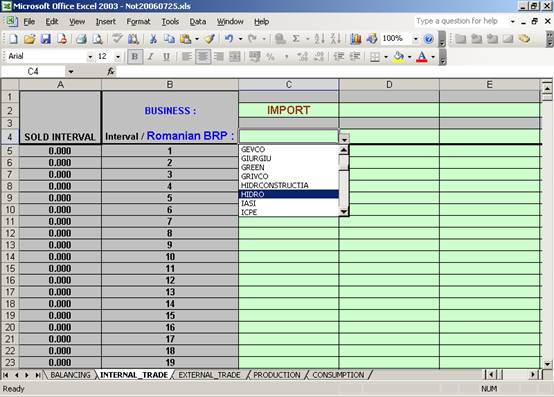Expand the borders style arrow
The height and width of the screenshot is (397, 554).
click(x=386, y=57)
